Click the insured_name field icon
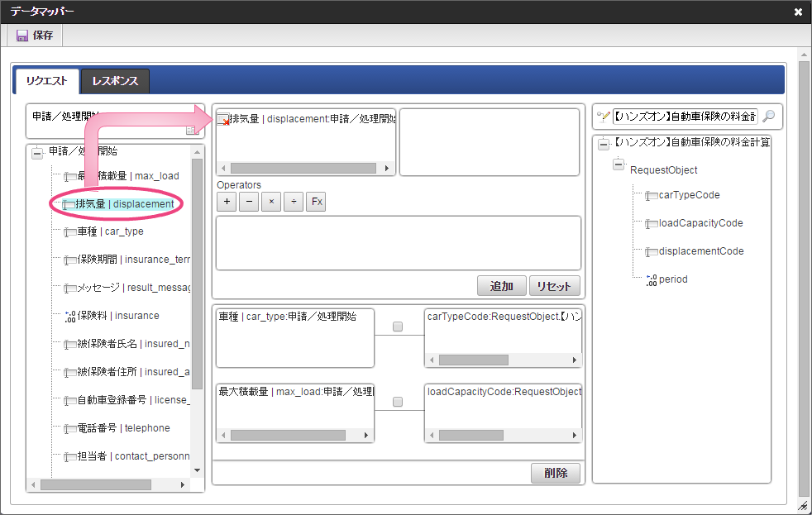 click(x=70, y=344)
